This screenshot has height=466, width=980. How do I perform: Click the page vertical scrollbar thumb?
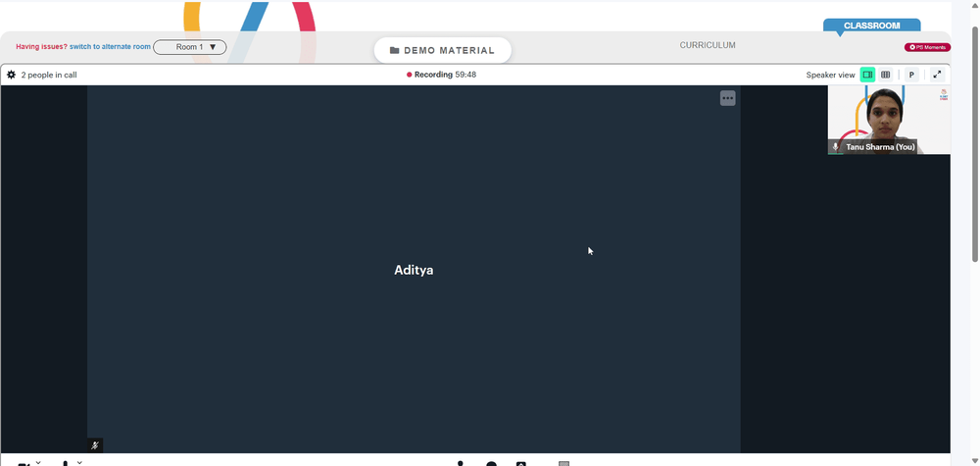coord(975,144)
